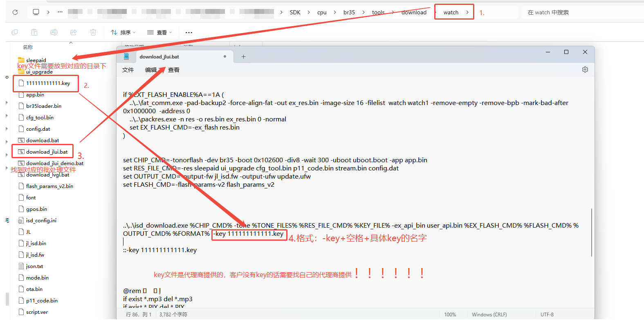Image resolution: width=644 pixels, height=320 pixels.
Task: Expand the chevron after SDK breadcrumb
Action: point(309,12)
